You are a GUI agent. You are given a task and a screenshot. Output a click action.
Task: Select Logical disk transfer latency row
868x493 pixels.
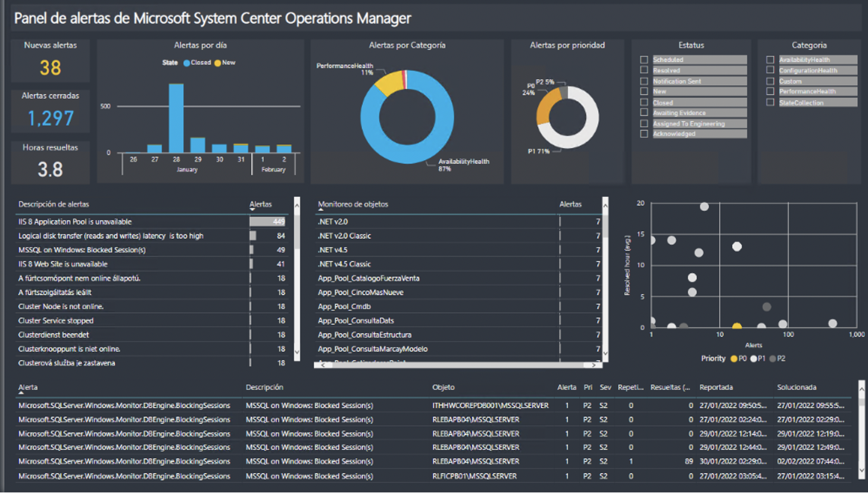coord(152,236)
